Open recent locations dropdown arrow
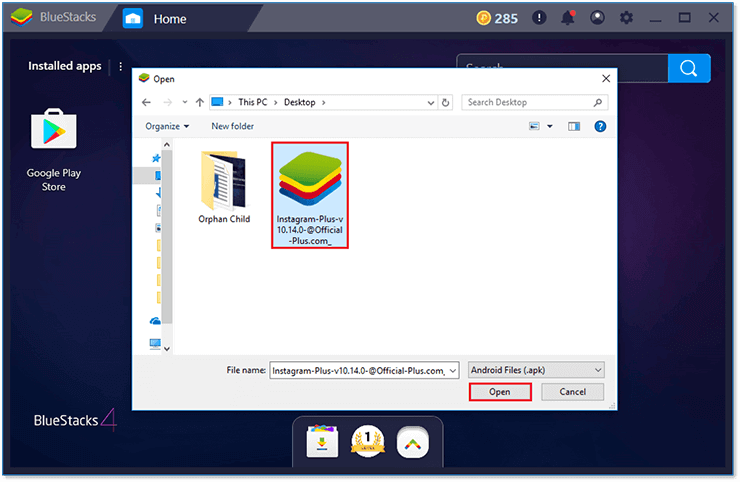Viewport: 740px width, 482px height. [x=185, y=102]
